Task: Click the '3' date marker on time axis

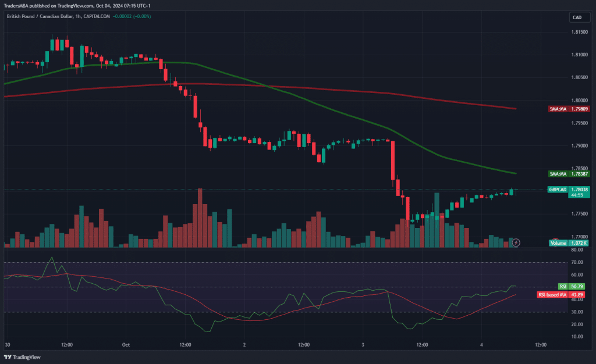Action: pos(363,345)
